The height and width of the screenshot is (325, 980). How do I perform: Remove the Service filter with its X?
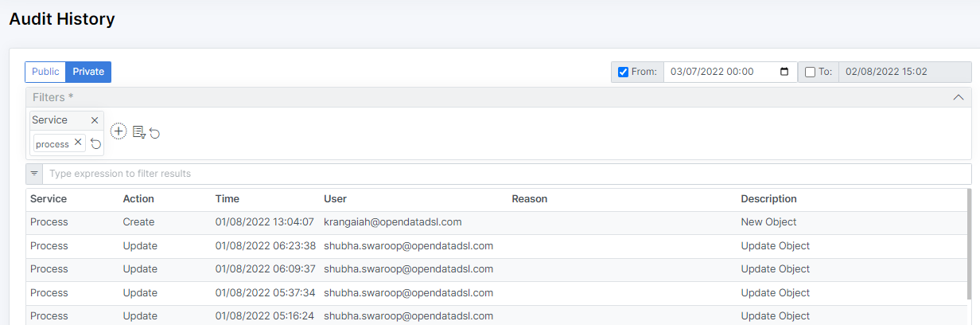pos(95,120)
